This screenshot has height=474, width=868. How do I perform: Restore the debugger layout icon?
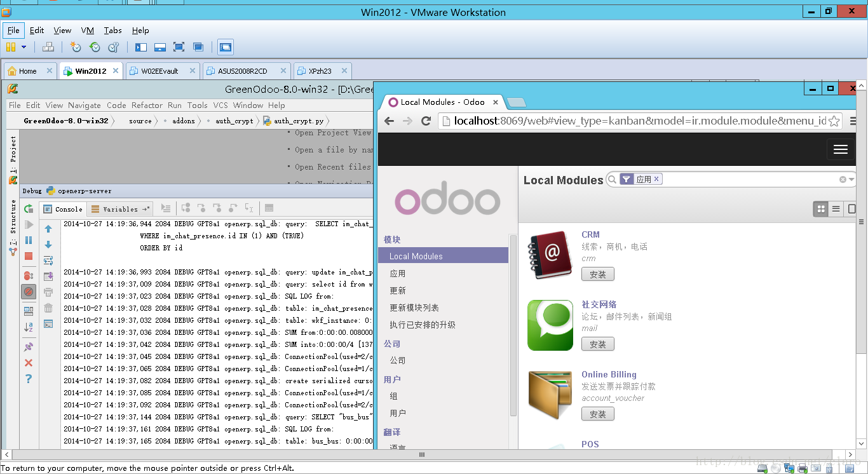coord(29,311)
